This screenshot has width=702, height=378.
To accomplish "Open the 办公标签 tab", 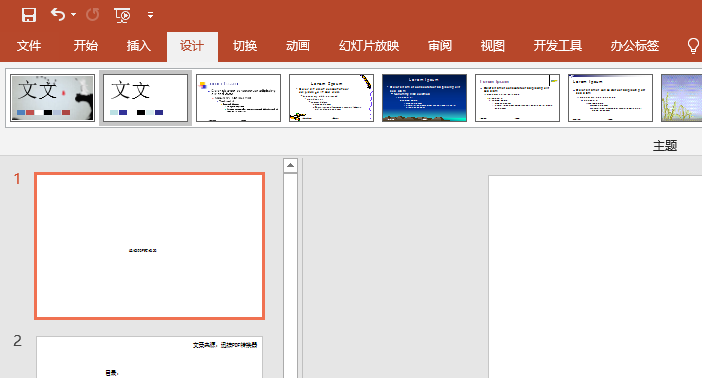I will [x=634, y=46].
